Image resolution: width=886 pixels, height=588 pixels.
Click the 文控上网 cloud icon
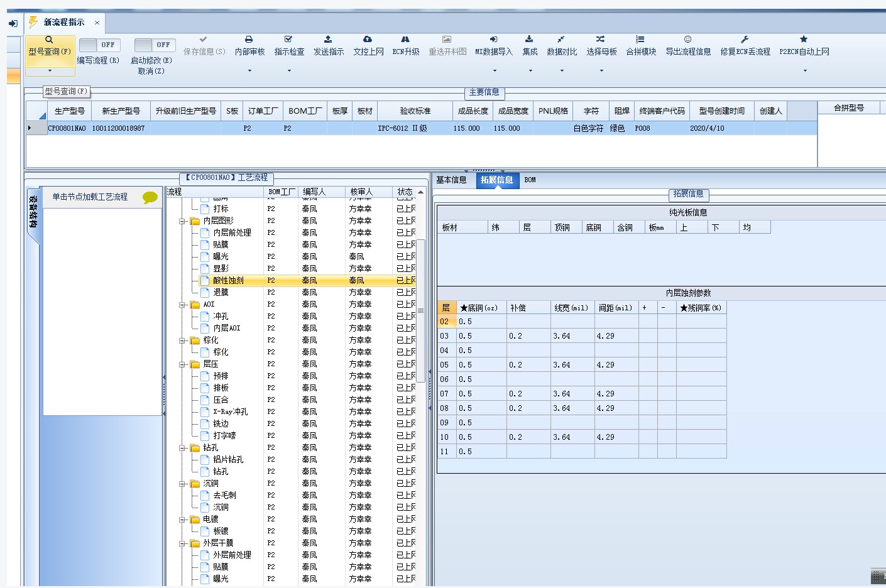(368, 39)
